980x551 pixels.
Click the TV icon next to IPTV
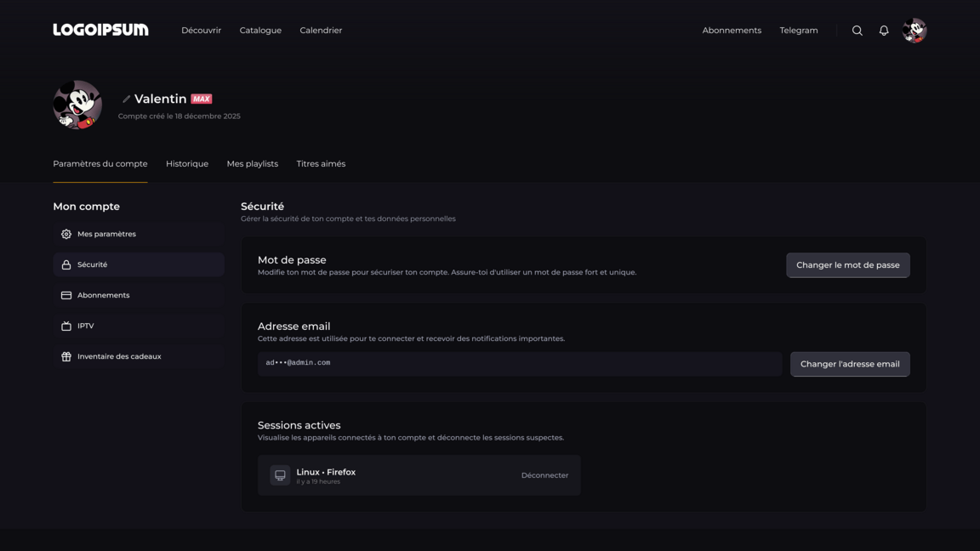tap(66, 326)
